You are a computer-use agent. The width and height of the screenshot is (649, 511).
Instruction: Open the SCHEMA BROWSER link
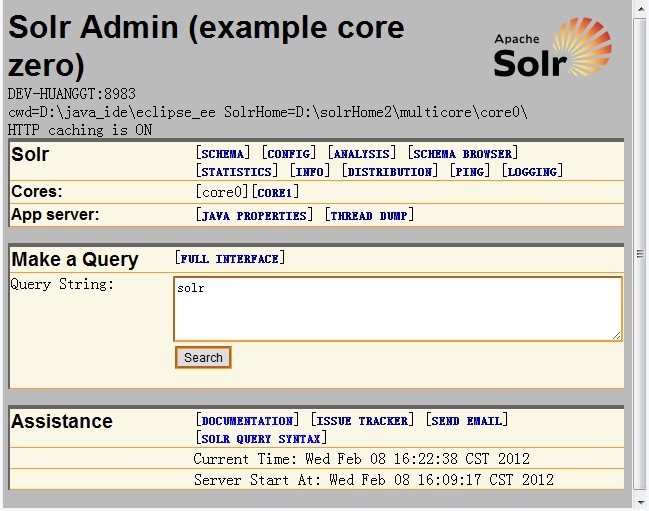(x=463, y=154)
